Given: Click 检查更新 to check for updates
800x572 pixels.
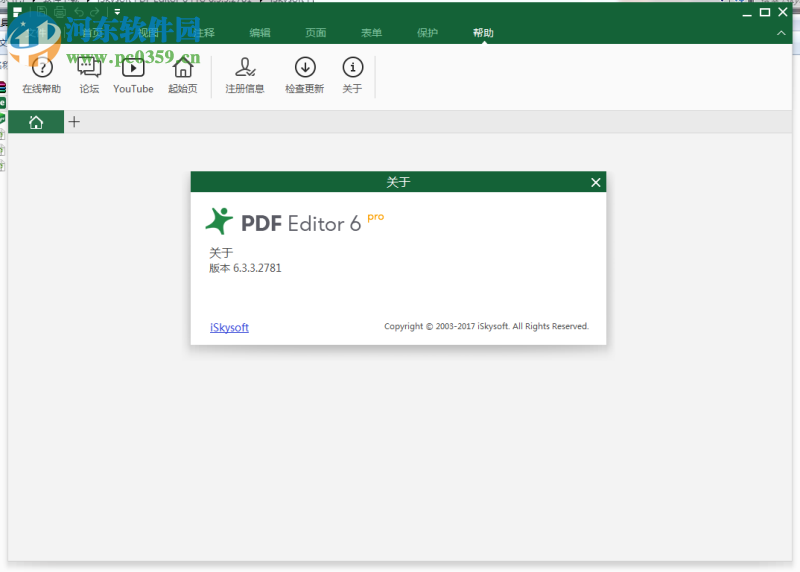Looking at the screenshot, I should (x=305, y=76).
